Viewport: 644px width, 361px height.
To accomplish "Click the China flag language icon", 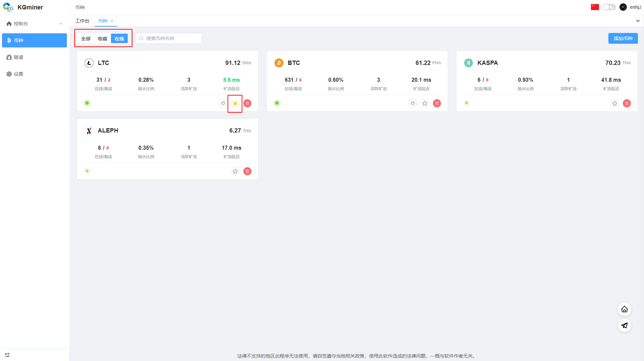I will coord(595,7).
